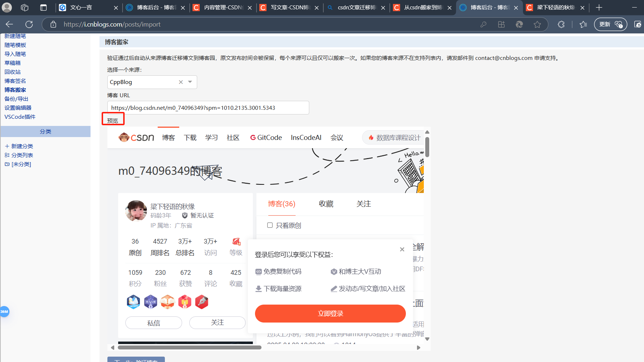
Task: Open 会议 in CSDN navigation
Action: pos(337,137)
